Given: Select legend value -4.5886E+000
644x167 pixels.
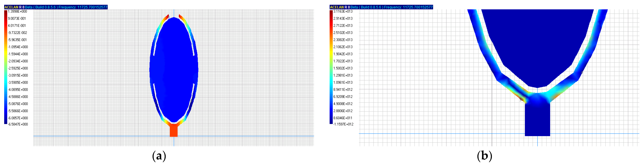Looking at the screenshot, I should point(18,97).
